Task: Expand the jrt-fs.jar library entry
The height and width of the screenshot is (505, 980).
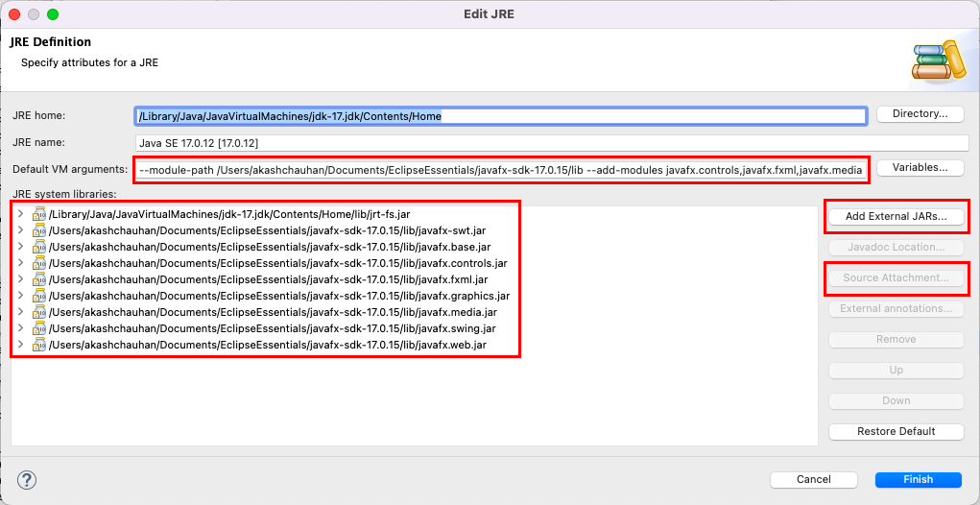Action: [x=20, y=214]
